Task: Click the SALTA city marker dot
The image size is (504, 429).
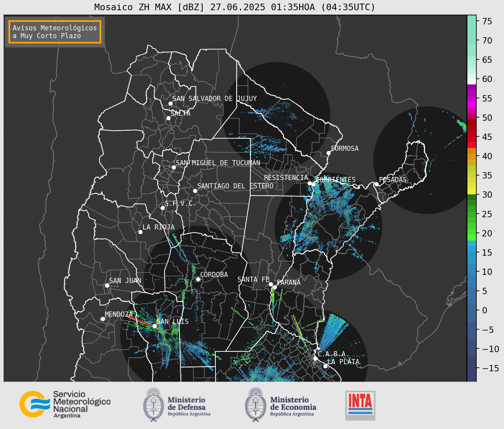Action: tap(168, 118)
